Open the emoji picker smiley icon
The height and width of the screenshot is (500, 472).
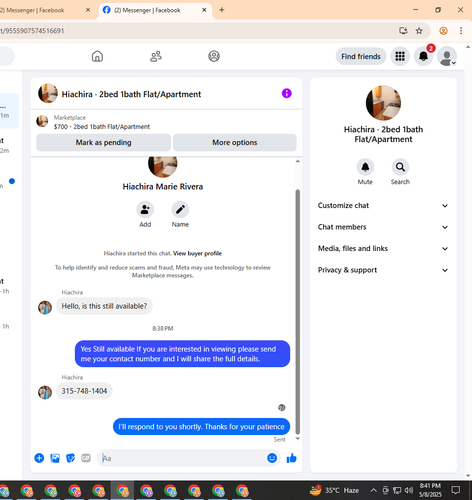(272, 458)
